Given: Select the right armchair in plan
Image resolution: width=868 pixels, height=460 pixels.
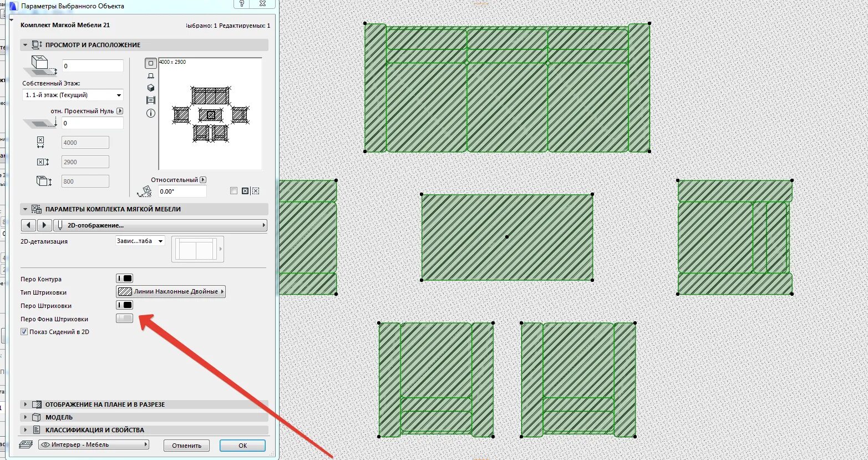Looking at the screenshot, I should pos(735,237).
